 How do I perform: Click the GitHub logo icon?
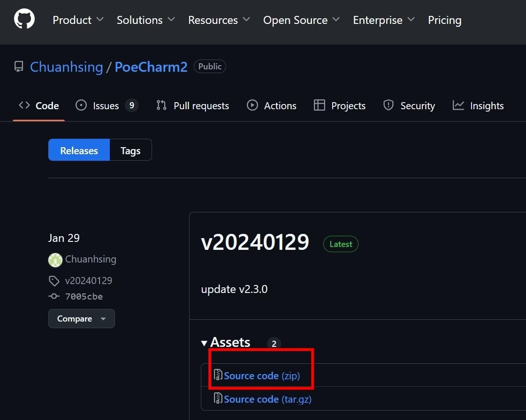(x=23, y=18)
